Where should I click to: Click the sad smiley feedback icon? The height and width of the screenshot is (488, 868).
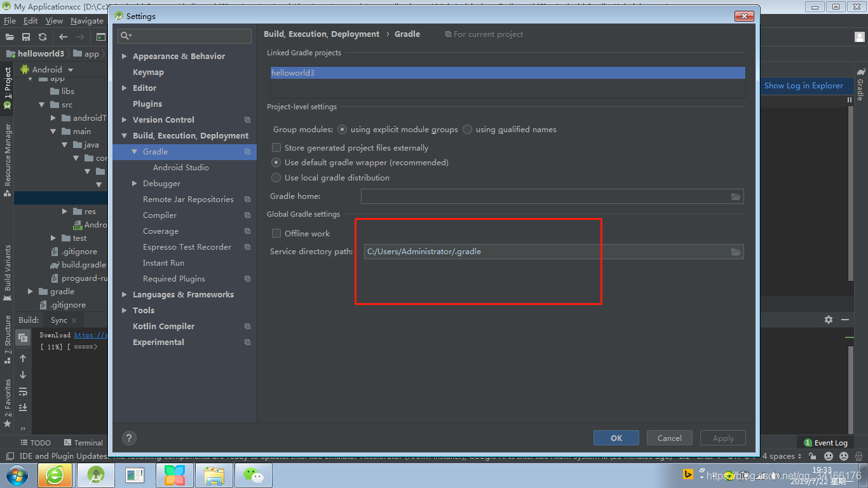click(844, 456)
